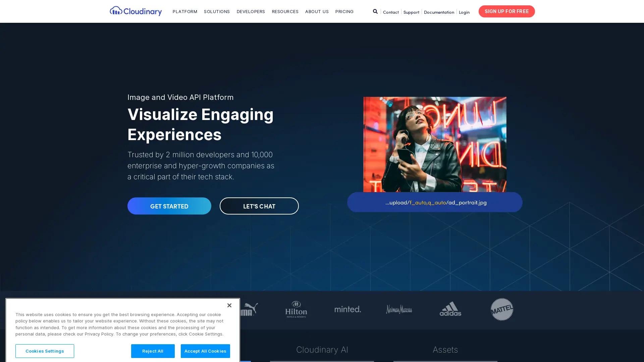Open the PLATFORM dropdown menu

click(x=184, y=11)
